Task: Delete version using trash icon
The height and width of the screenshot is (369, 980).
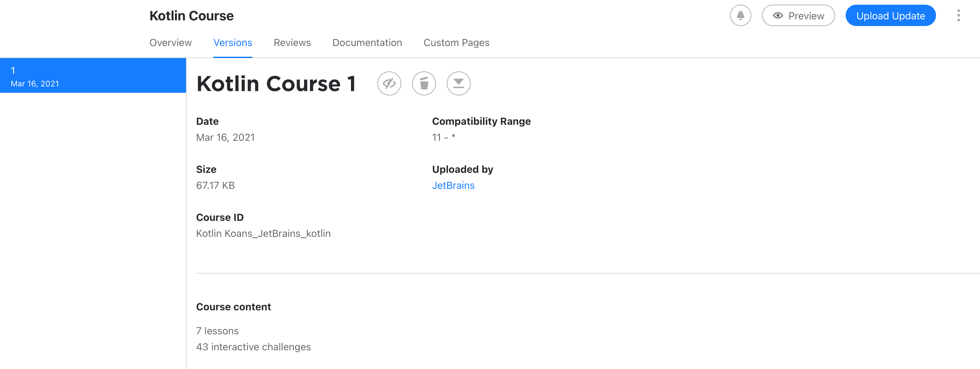Action: [423, 83]
